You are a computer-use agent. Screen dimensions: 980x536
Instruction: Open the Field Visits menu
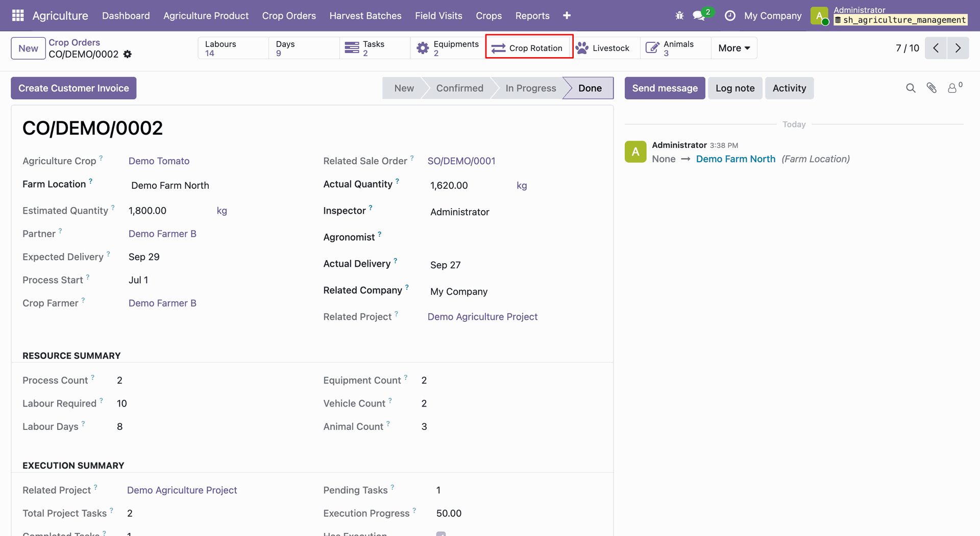(x=438, y=16)
